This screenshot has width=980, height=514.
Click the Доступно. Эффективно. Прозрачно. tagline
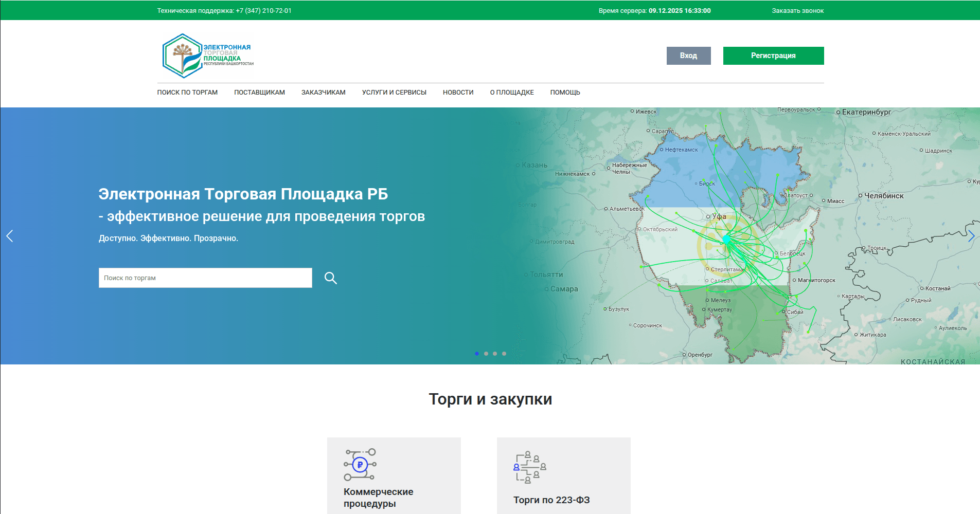[x=168, y=238]
